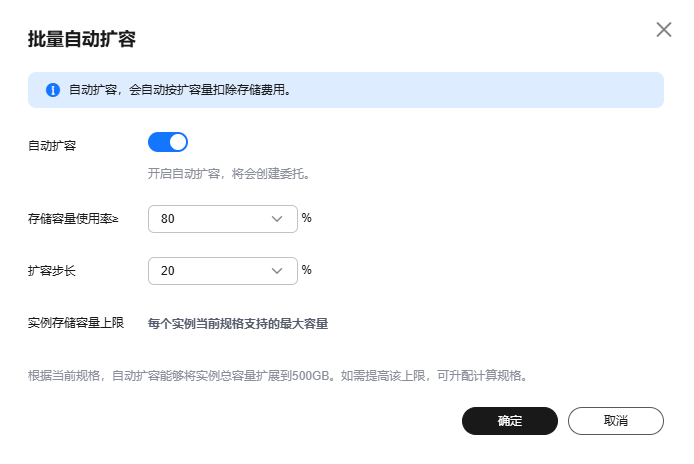This screenshot has height=464, width=694.
Task: Click the hint 开启自动扩容，将会创建委托
Action: (x=229, y=173)
